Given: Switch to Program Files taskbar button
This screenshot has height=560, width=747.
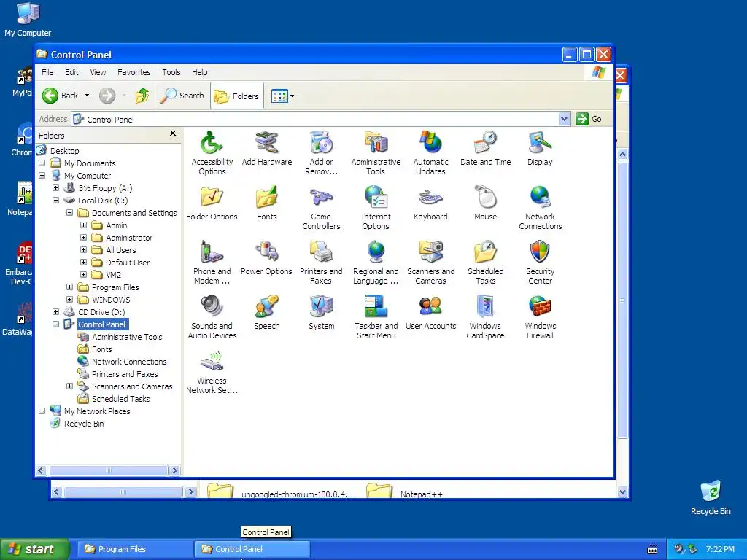Looking at the screenshot, I should 135,549.
